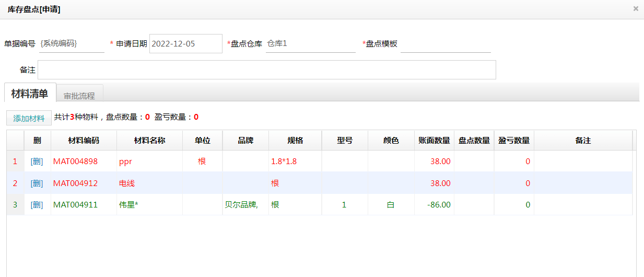Sort by 材料编码 column header
The height and width of the screenshot is (277, 644).
[84, 141]
